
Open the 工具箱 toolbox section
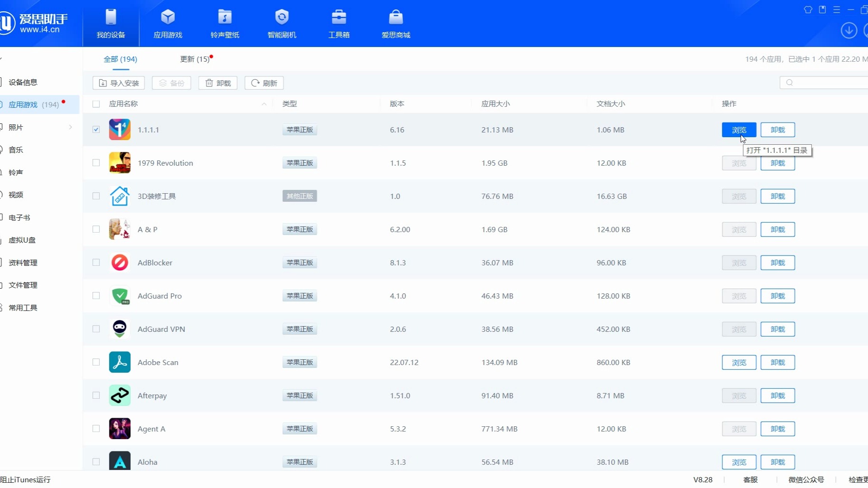click(339, 23)
